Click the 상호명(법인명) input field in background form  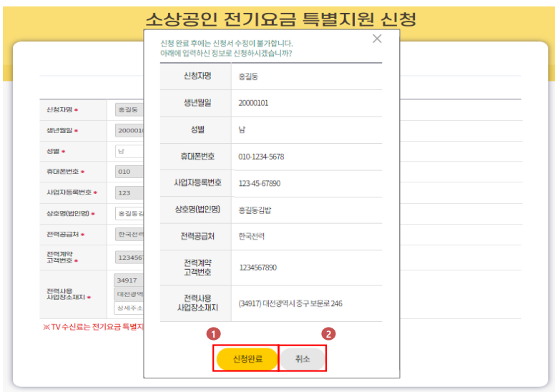(129, 214)
